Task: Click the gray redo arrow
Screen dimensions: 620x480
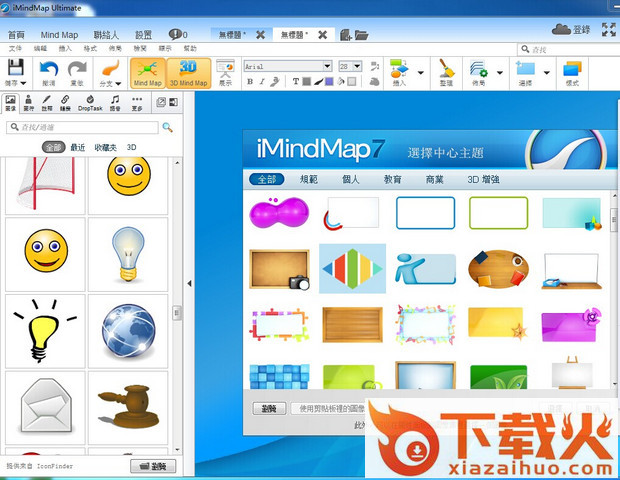Action: coord(77,68)
